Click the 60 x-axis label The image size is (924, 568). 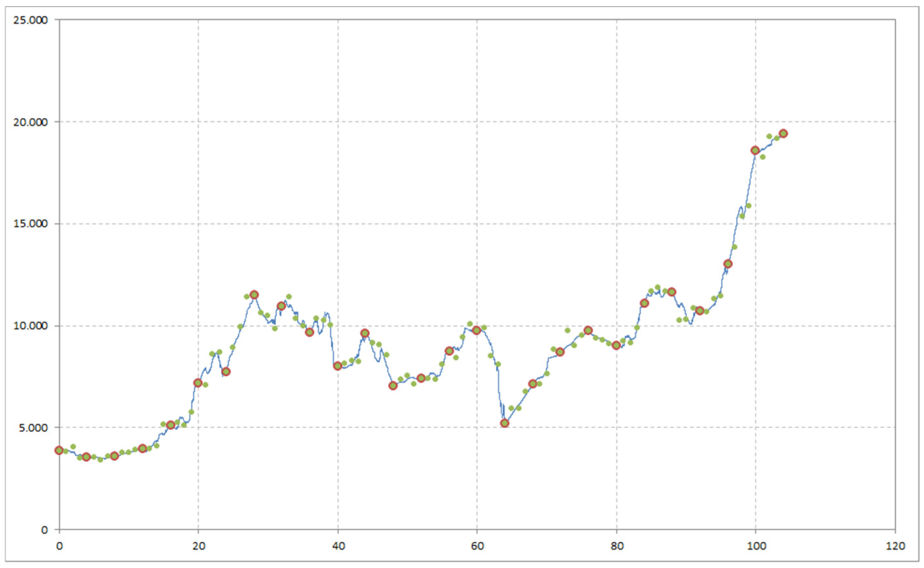[477, 546]
